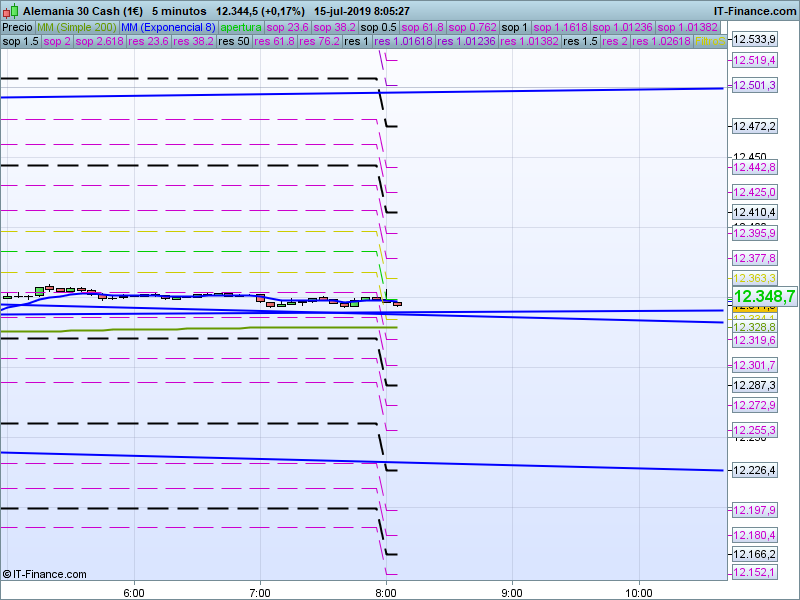Open the MM (Exponencial 8) indicator label
Screen dimensions: 800x600
pos(168,27)
